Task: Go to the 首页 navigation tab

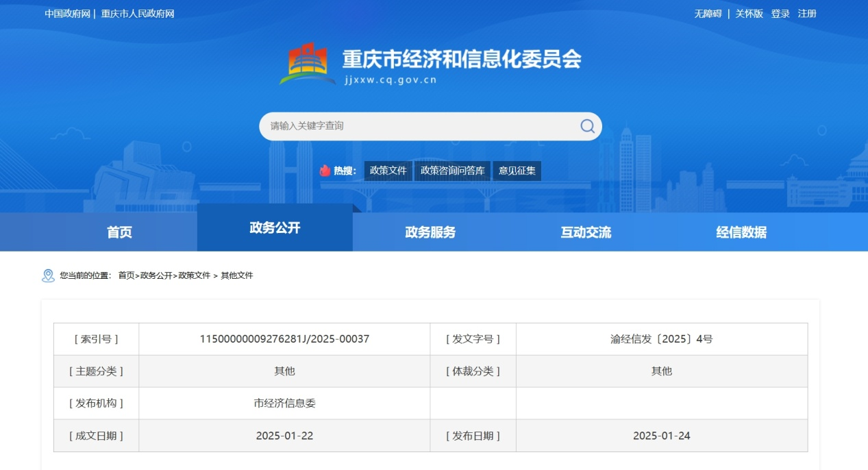Action: (x=119, y=232)
